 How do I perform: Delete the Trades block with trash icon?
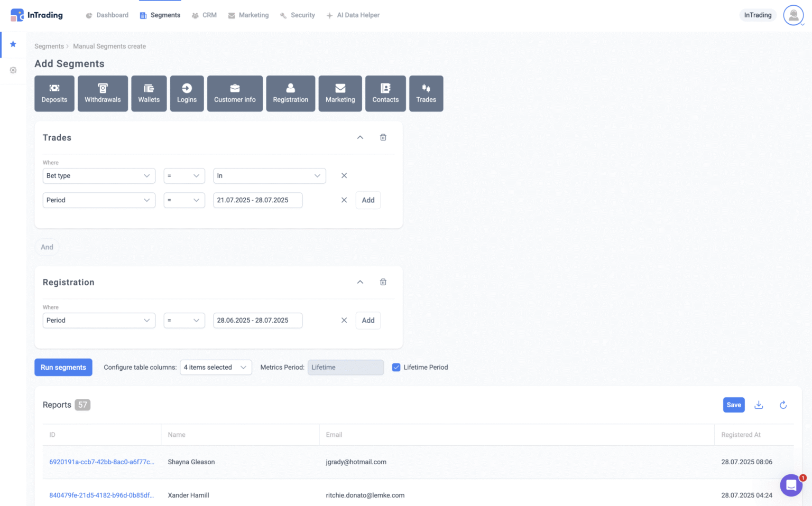point(383,137)
